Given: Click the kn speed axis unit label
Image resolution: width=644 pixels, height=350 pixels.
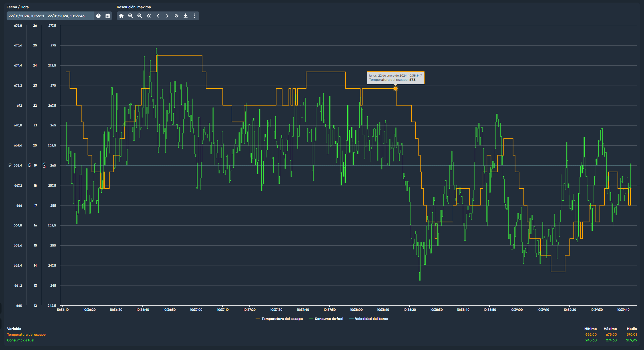Looking at the screenshot, I should click(29, 165).
